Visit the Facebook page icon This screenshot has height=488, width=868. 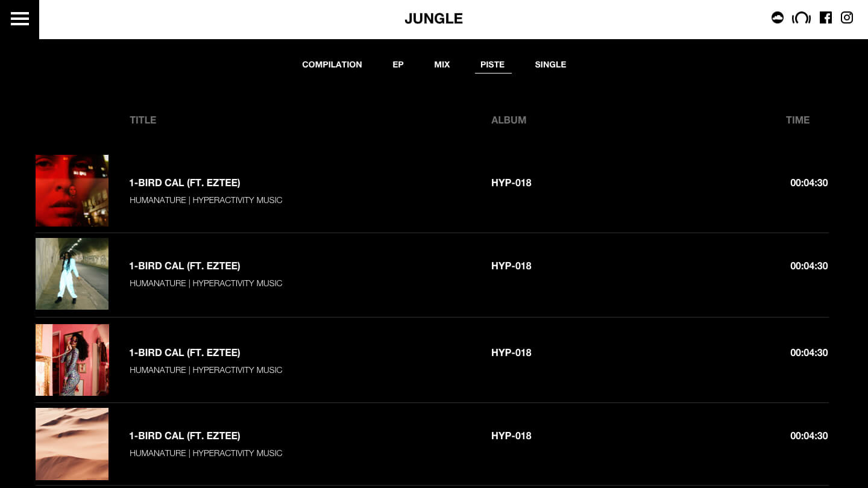pyautogui.click(x=826, y=18)
